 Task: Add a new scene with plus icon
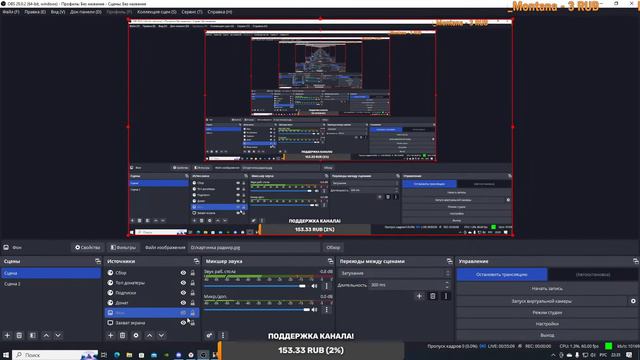(7, 335)
